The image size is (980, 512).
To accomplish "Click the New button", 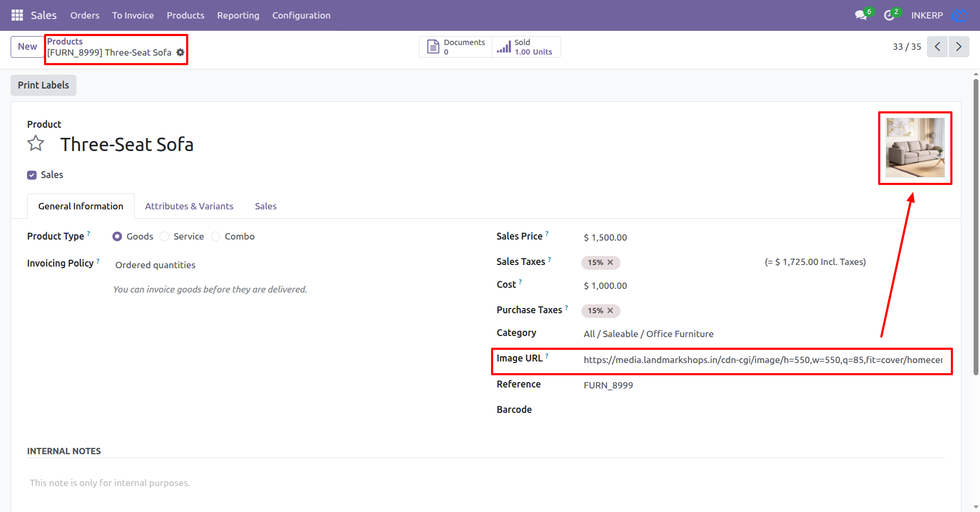I will (28, 47).
